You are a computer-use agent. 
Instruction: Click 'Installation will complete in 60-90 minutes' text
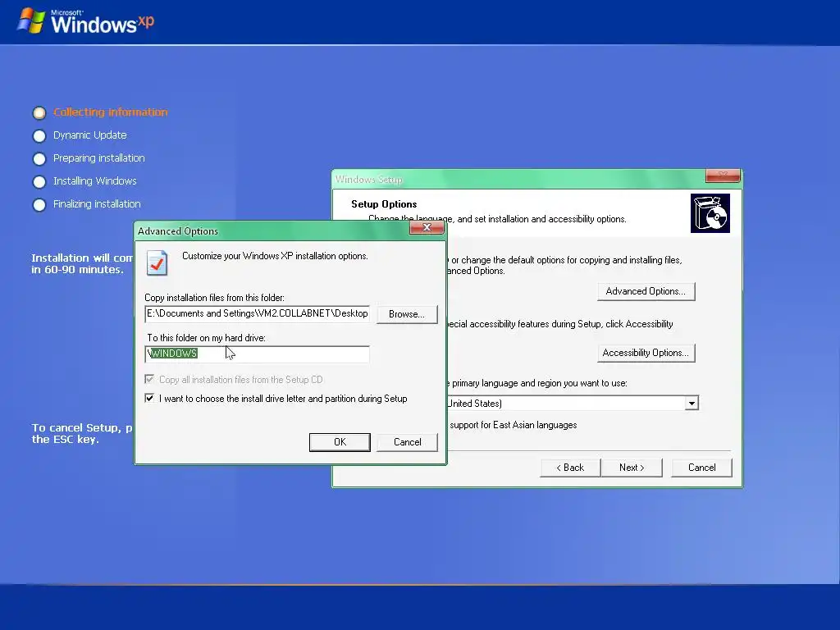pos(81,263)
